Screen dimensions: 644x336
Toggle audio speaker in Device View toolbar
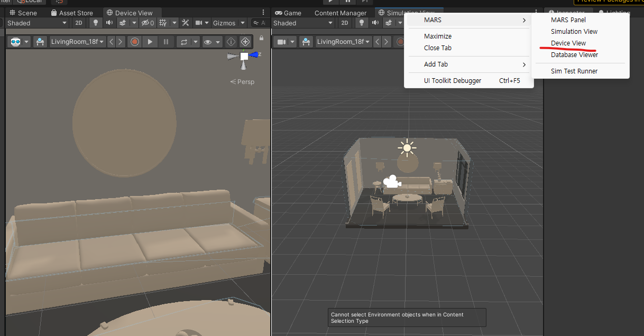click(109, 23)
